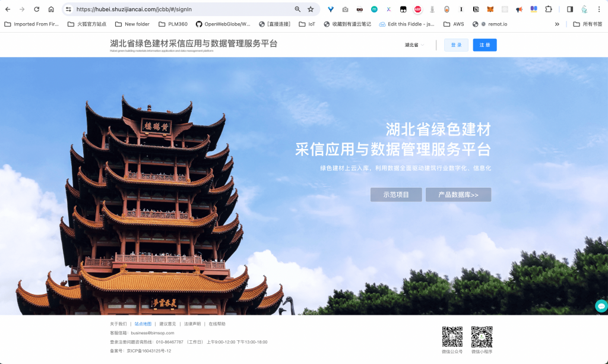The width and height of the screenshot is (608, 364).
Task: Click the camera screenshot extension icon
Action: pos(345,10)
